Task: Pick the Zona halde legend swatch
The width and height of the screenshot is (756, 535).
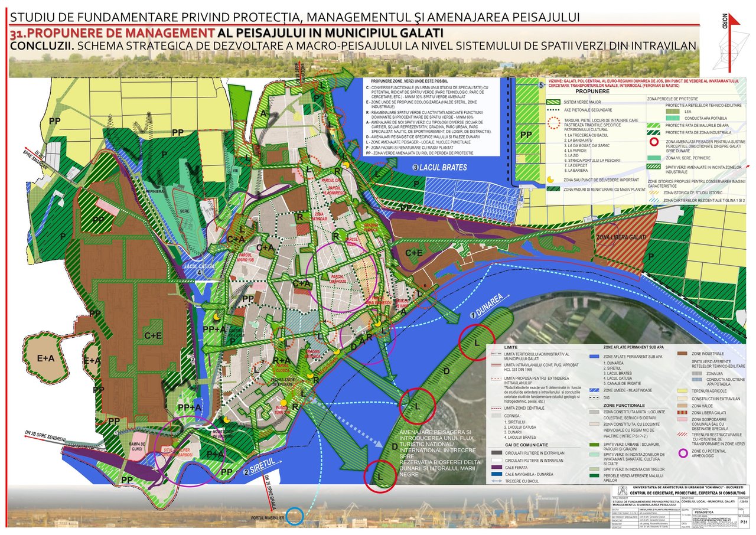Action: pyautogui.click(x=682, y=406)
